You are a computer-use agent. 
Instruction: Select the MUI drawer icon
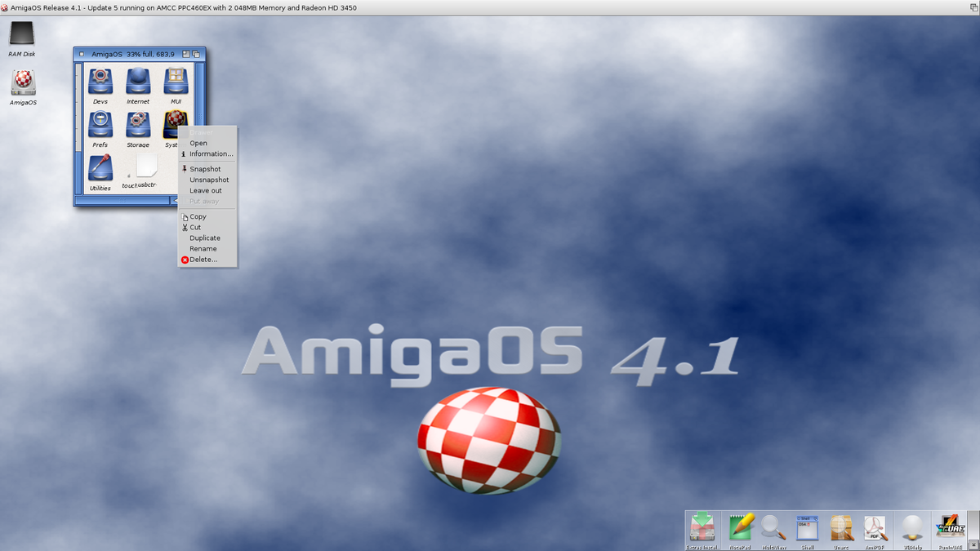[176, 81]
